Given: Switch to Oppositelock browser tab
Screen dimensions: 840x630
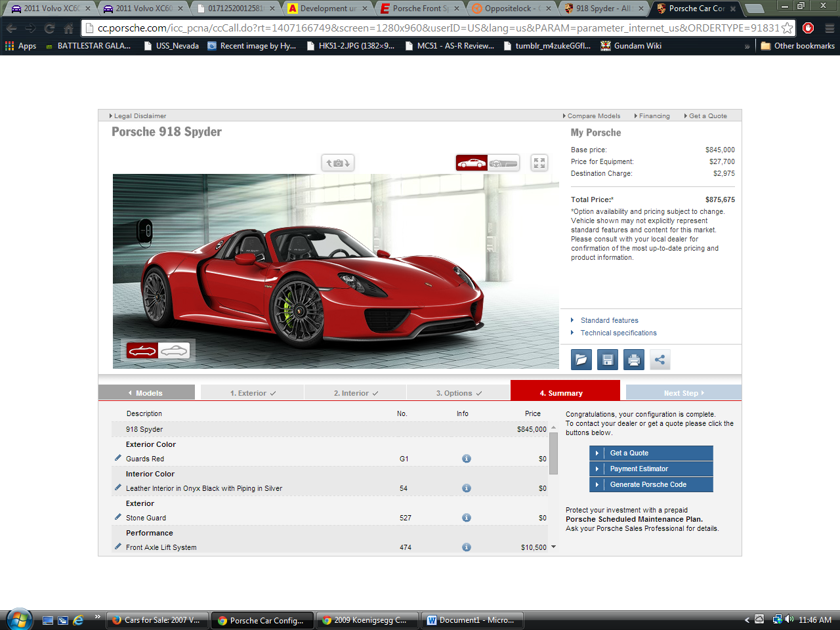Looking at the screenshot, I should click(512, 9).
